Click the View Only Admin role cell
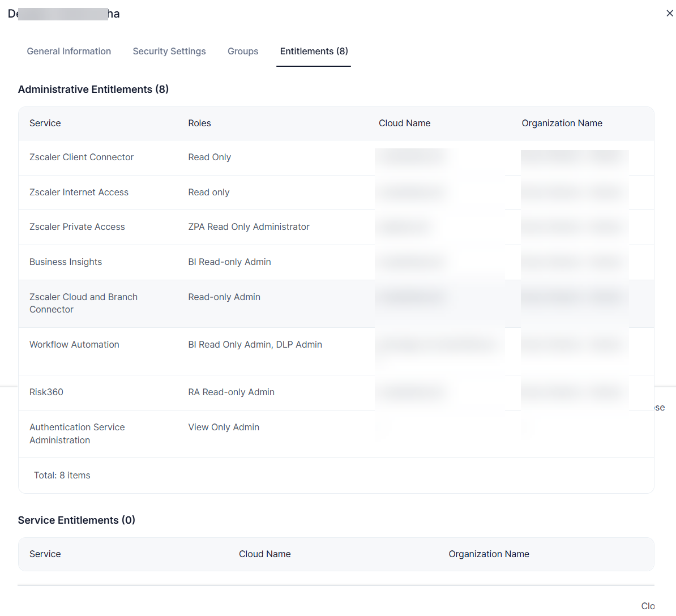 pyautogui.click(x=224, y=427)
